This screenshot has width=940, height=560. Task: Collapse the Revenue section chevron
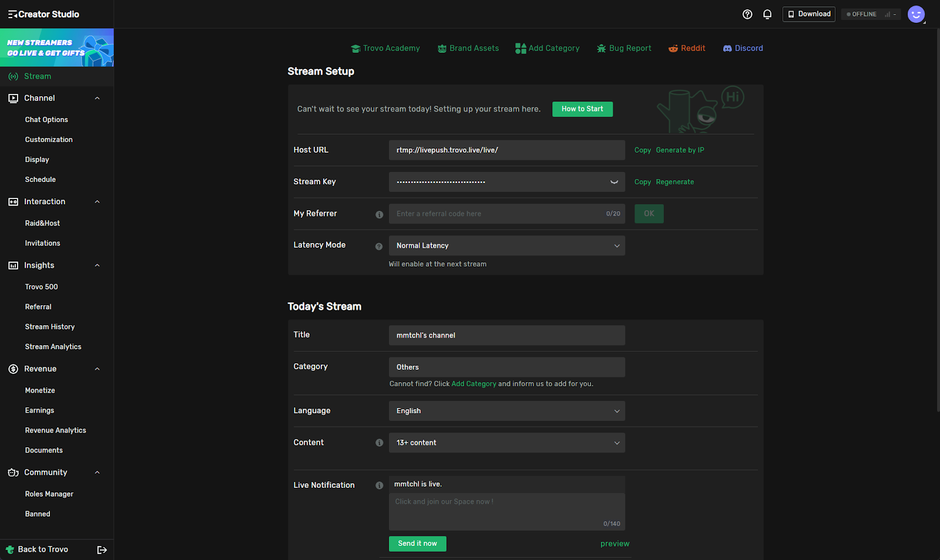pos(98,369)
